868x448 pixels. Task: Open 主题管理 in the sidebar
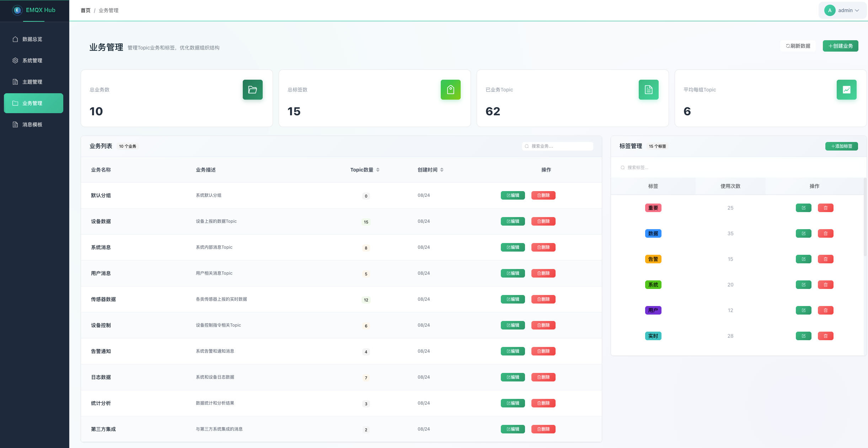[32, 82]
